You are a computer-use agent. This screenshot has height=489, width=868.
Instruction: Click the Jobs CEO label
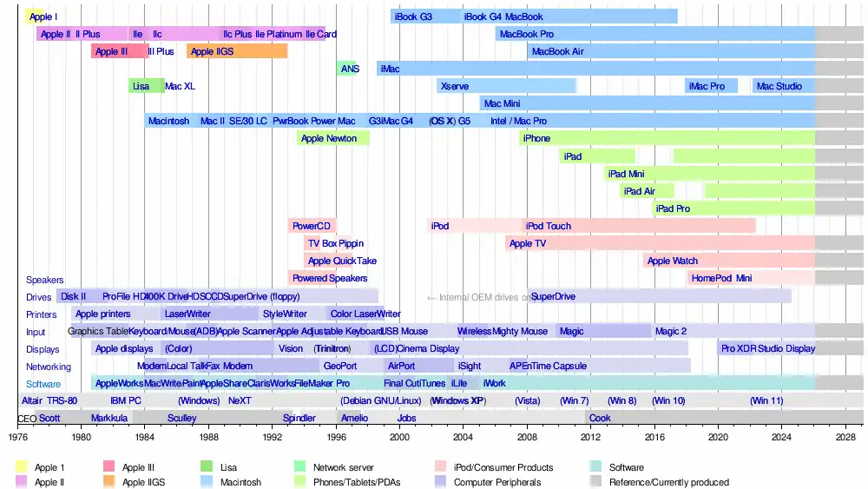(406, 418)
